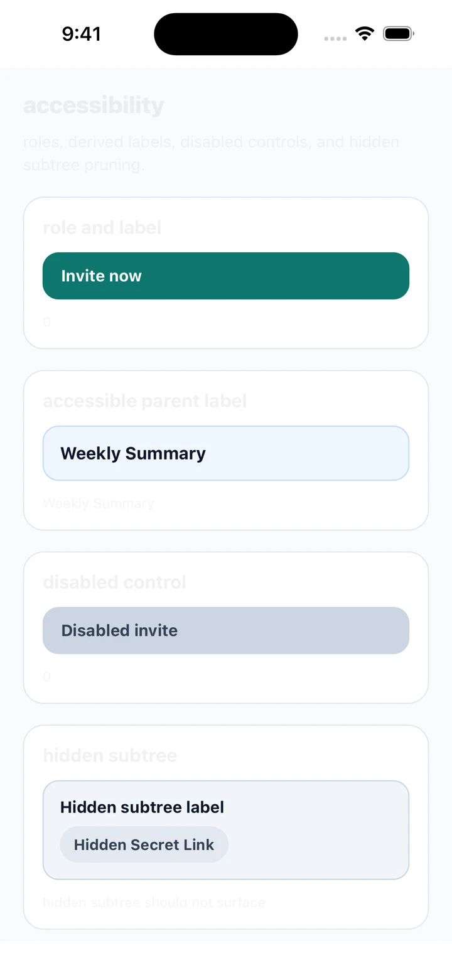The height and width of the screenshot is (980, 452).
Task: Select the Weekly Summary blue box
Action: pyautogui.click(x=226, y=453)
